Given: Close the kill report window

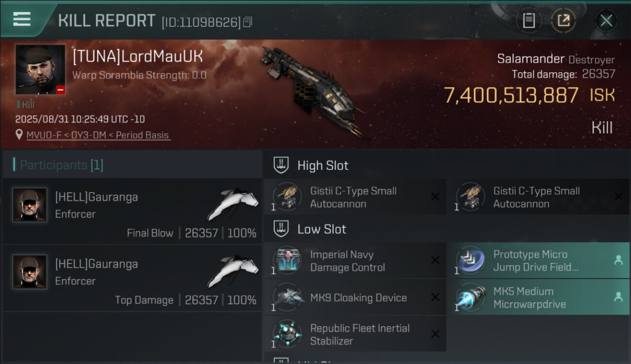Looking at the screenshot, I should tap(606, 20).
